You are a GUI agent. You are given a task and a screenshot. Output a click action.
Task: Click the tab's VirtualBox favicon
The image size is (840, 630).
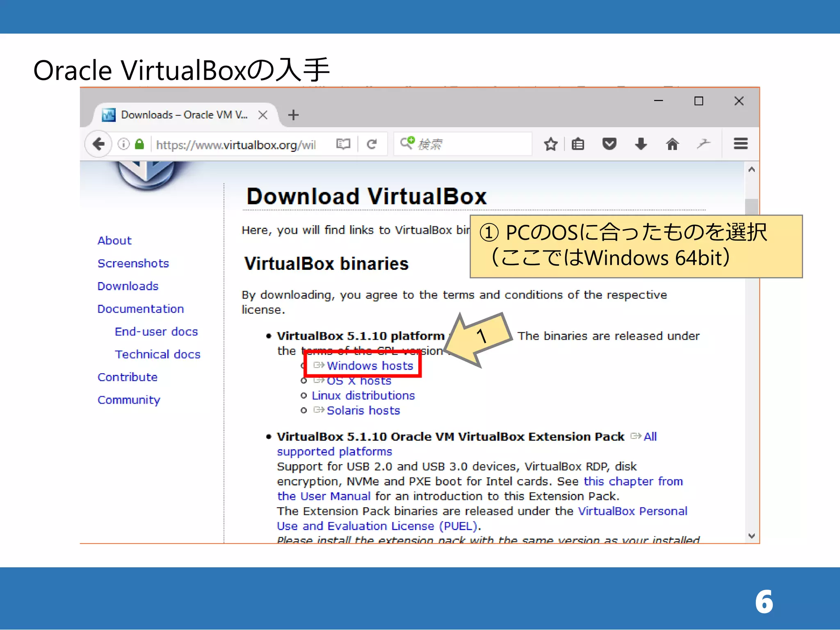(109, 115)
